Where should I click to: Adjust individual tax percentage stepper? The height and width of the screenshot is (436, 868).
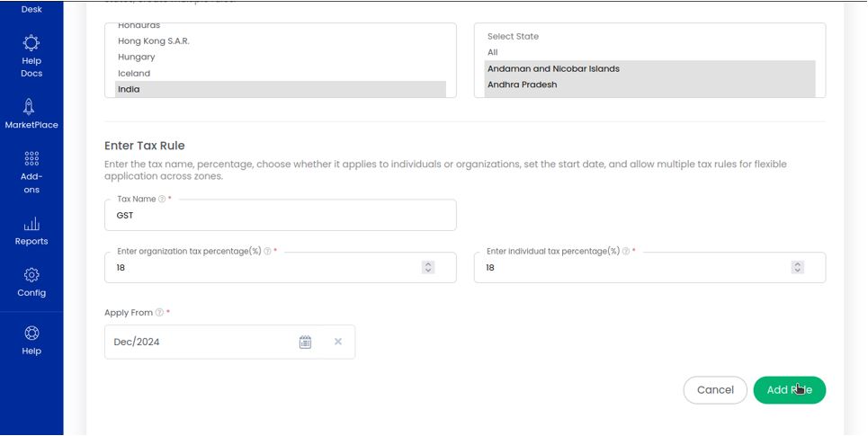797,267
